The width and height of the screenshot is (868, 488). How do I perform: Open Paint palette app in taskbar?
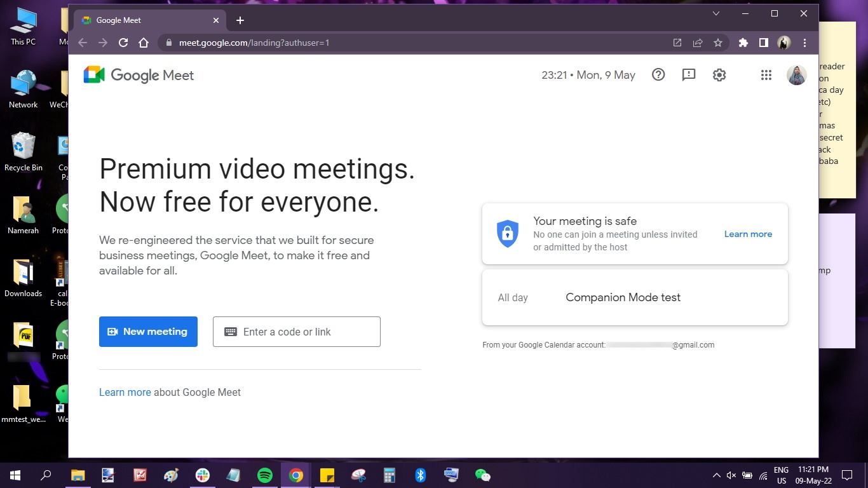tap(171, 475)
